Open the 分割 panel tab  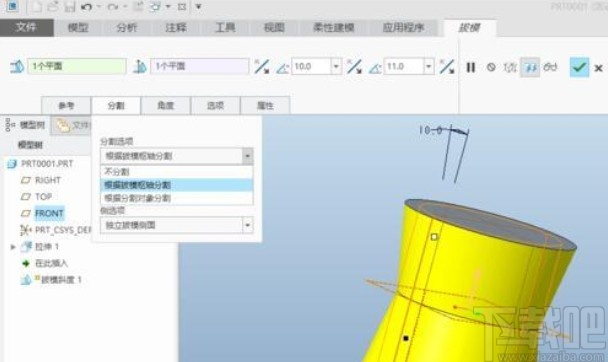pos(116,105)
